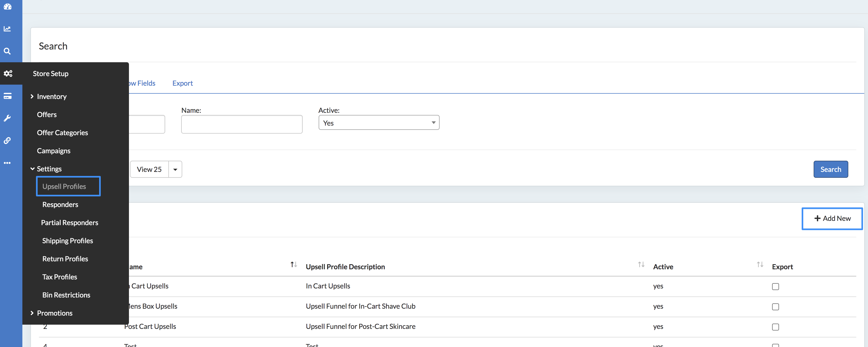Open the Active Yes dropdown
This screenshot has width=868, height=347.
(x=379, y=123)
